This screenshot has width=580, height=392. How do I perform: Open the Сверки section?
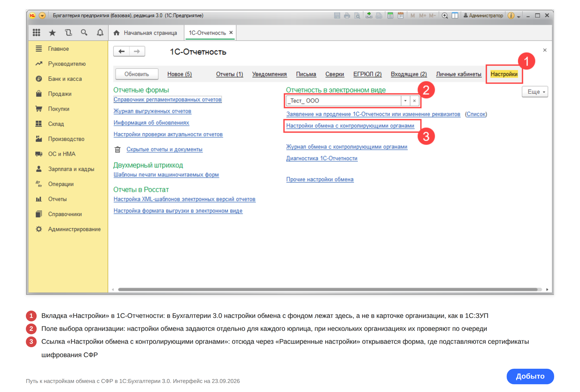pyautogui.click(x=335, y=74)
